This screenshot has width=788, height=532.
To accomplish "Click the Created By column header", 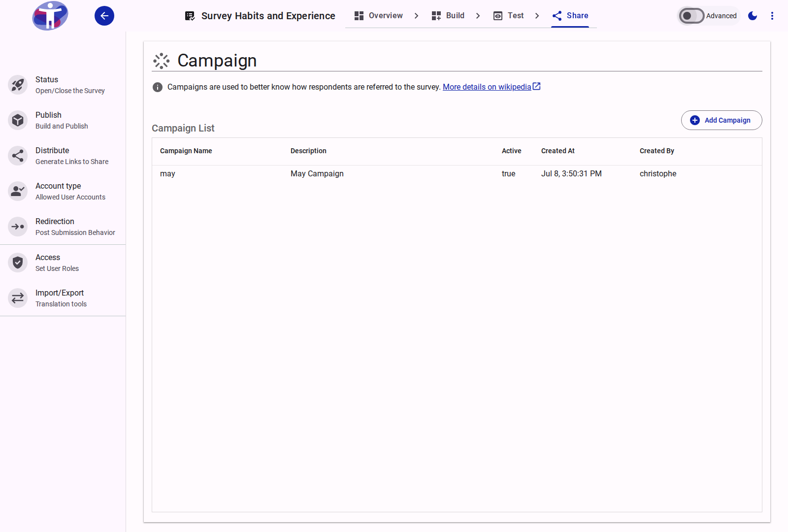I will coord(657,151).
